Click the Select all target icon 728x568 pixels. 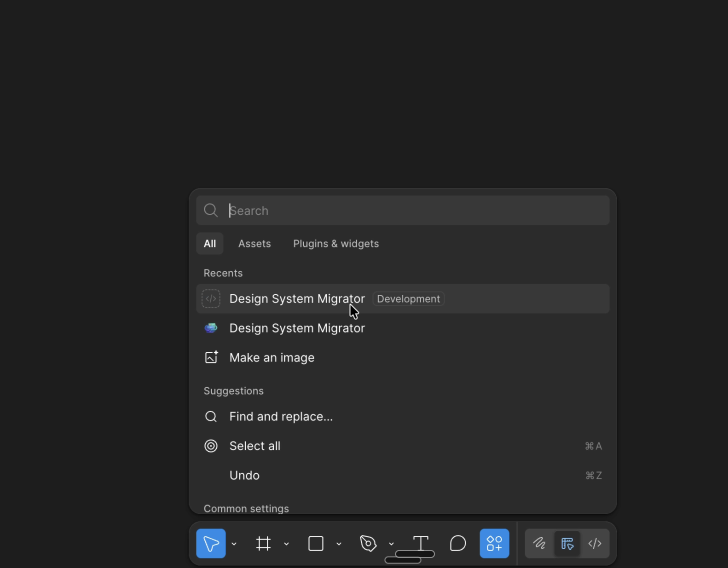click(211, 446)
